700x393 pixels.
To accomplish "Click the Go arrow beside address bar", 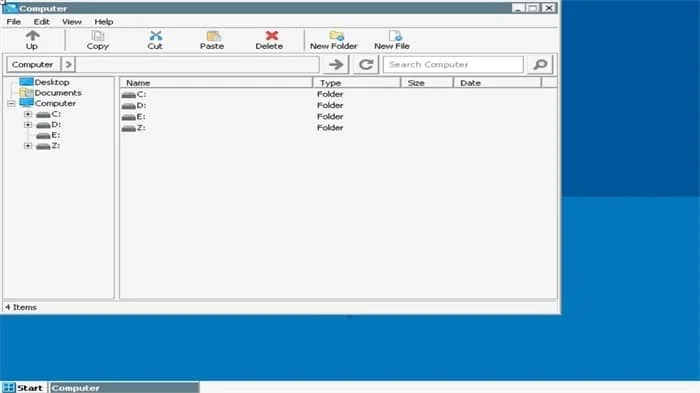I will [x=336, y=65].
